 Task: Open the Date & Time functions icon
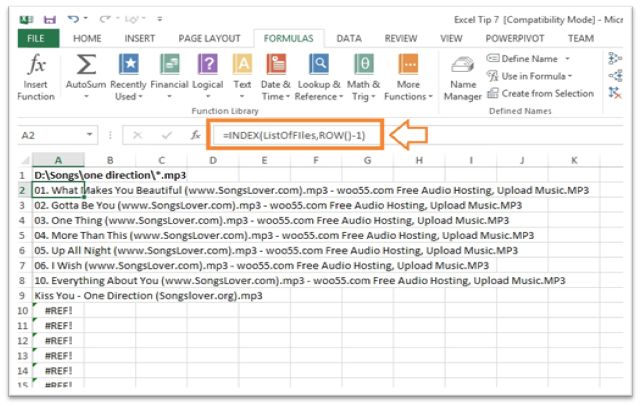[276, 64]
